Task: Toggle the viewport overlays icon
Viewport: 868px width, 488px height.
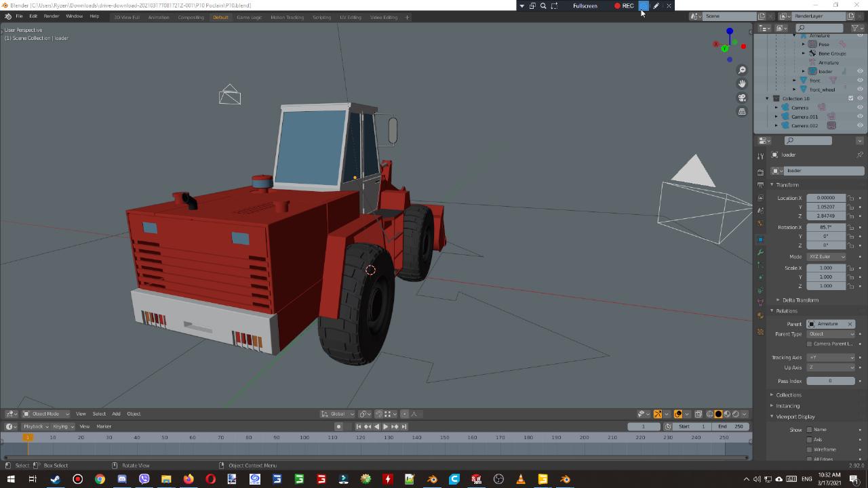Action: [x=678, y=414]
